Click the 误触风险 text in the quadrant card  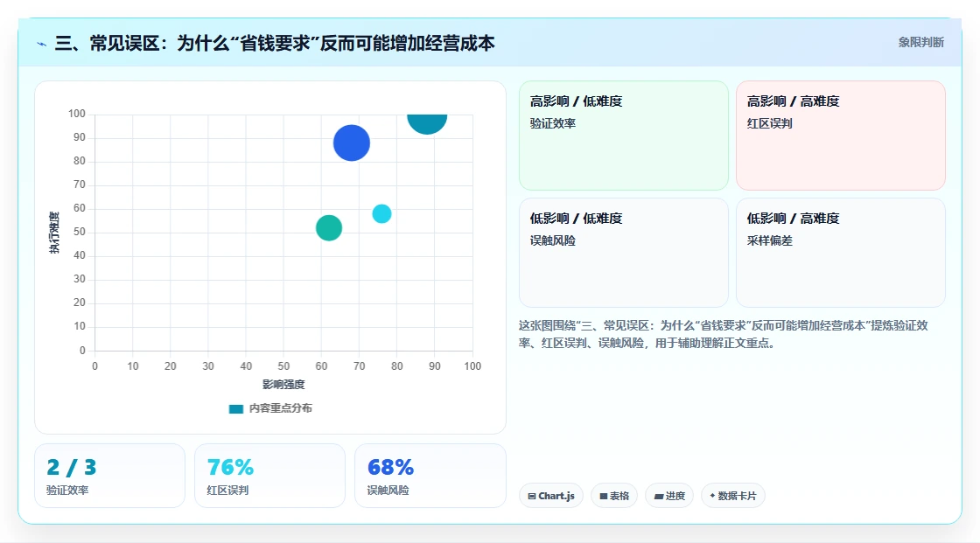[552, 240]
